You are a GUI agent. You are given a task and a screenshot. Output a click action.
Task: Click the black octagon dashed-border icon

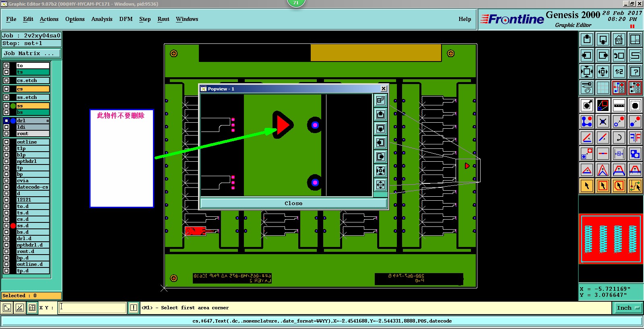(x=635, y=105)
